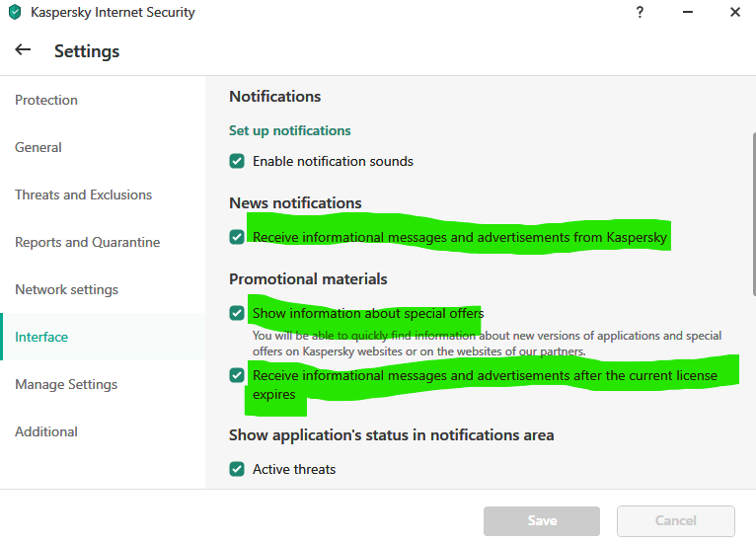Uncheck Receive informational messages from Kaspersky
The image size is (756, 544).
tap(237, 237)
